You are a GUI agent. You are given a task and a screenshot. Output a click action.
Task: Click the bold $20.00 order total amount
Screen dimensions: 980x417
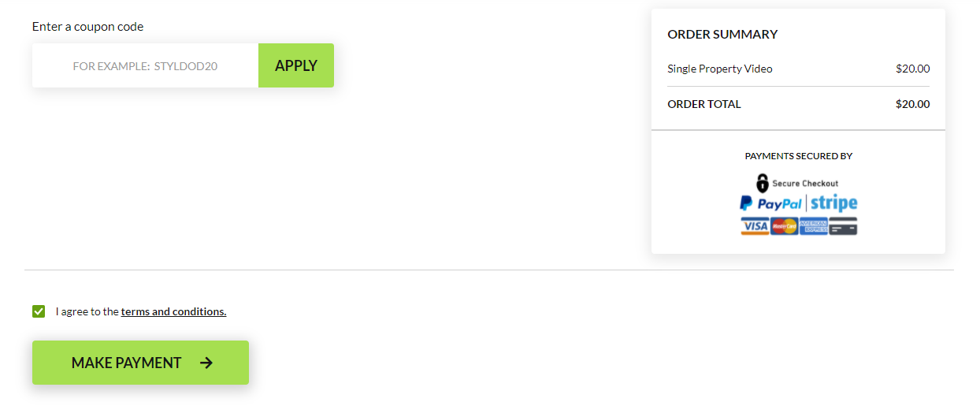[x=912, y=104]
